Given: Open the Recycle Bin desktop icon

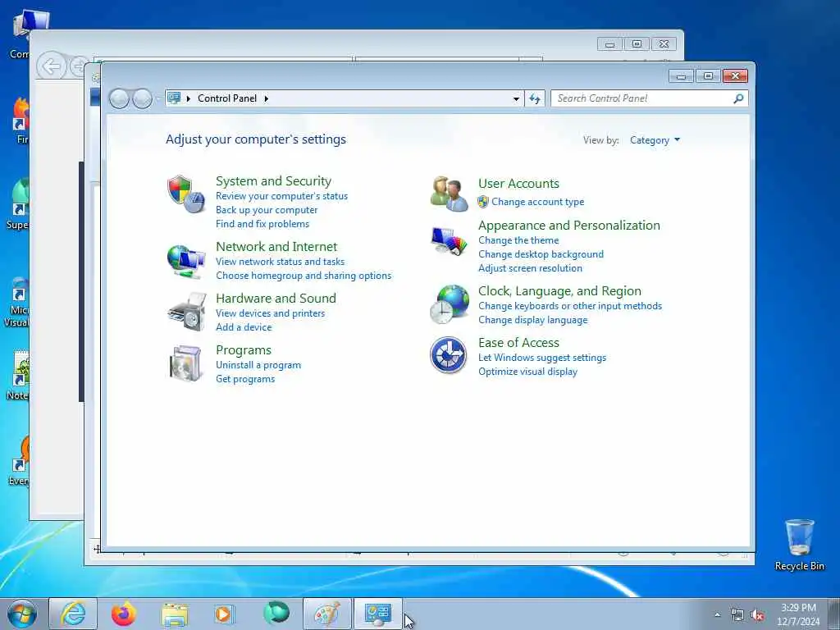Looking at the screenshot, I should pos(799,545).
